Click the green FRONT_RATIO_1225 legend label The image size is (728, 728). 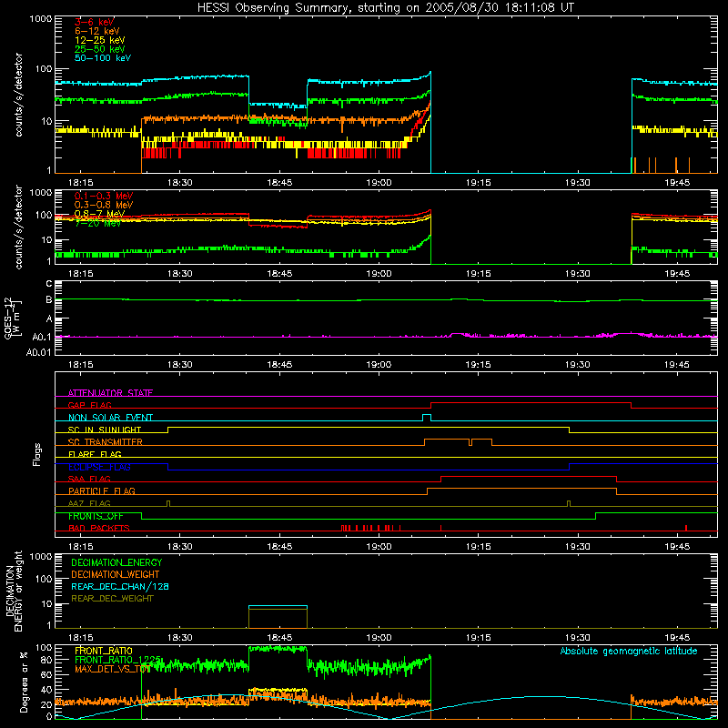[x=118, y=660]
